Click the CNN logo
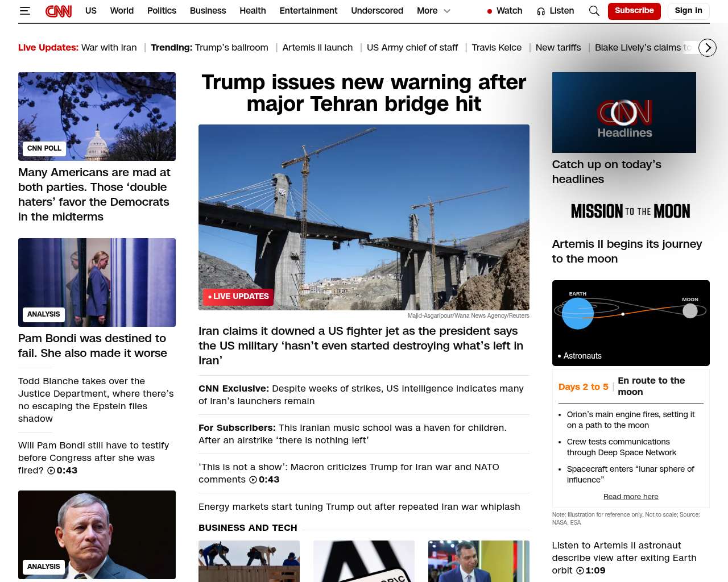Viewport: 728px width, 582px height. click(59, 11)
